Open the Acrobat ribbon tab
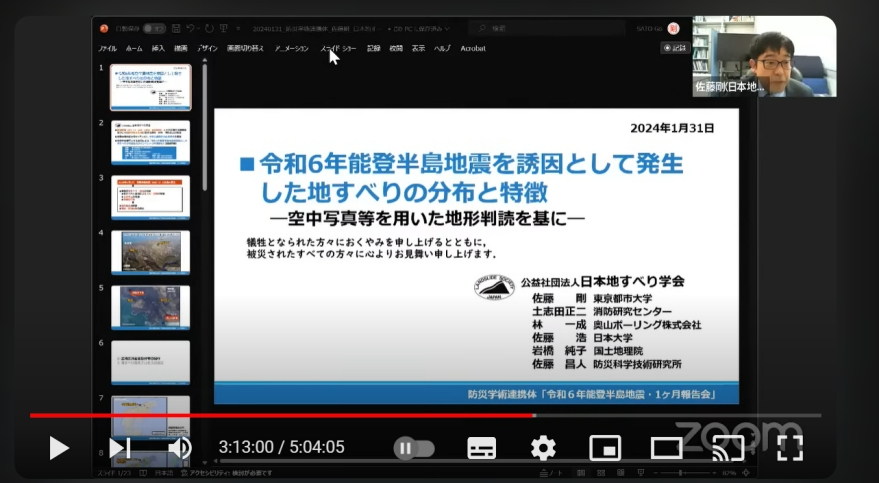This screenshot has width=879, height=483. click(473, 49)
